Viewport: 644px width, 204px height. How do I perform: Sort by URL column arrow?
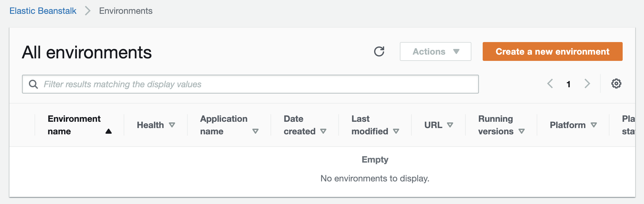(x=450, y=125)
